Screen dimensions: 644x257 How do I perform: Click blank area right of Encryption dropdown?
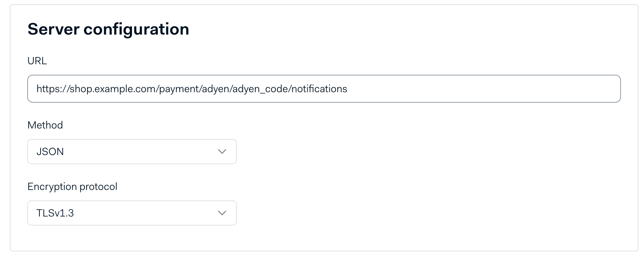coord(419,213)
